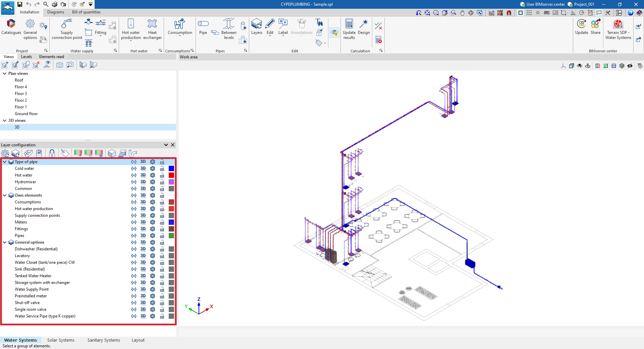644x349 pixels.
Task: Toggle lock on Cold water layer
Action: tap(162, 168)
